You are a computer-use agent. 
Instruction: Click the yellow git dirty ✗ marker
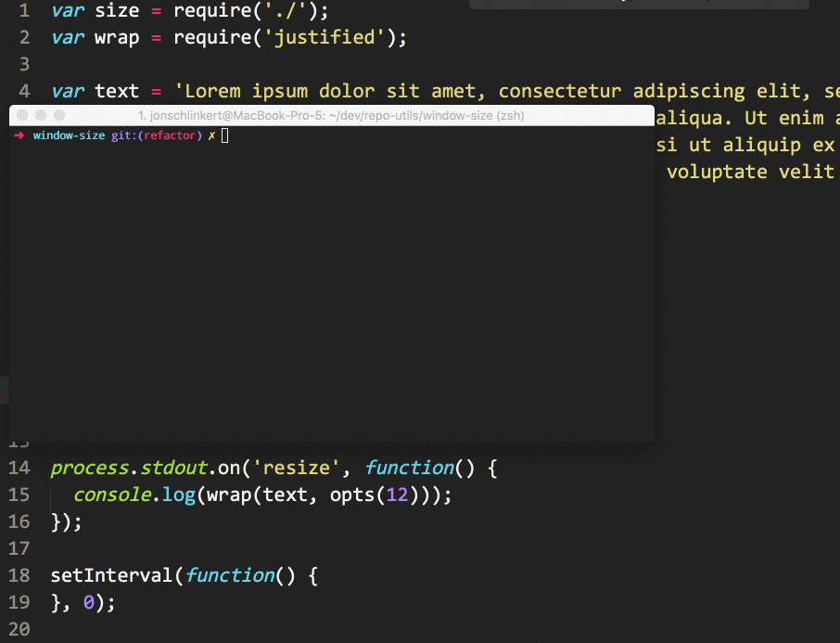pyautogui.click(x=211, y=135)
